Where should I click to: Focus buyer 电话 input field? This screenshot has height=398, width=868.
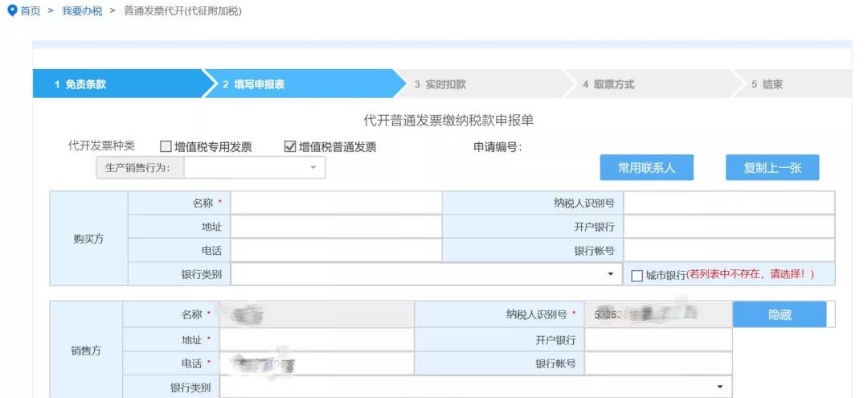tap(336, 251)
